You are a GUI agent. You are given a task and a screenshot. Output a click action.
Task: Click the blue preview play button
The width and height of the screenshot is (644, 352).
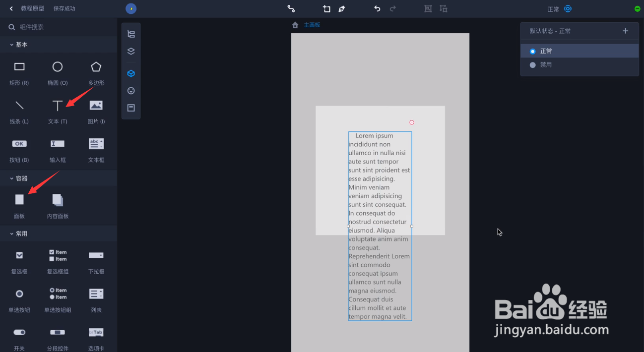coord(131,9)
